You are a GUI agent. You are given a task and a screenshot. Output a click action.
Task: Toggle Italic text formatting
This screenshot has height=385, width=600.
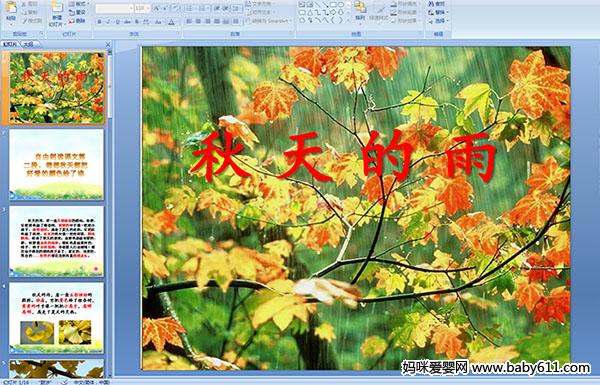pos(108,22)
